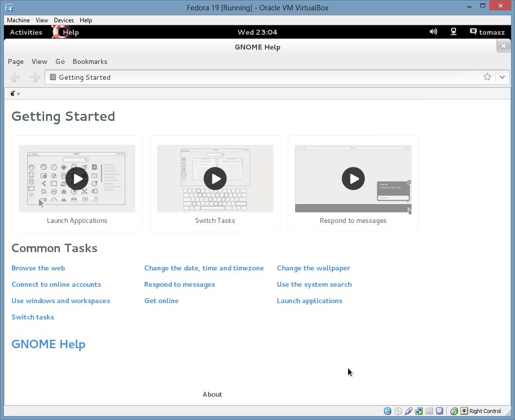This screenshot has width=515, height=420.
Task: Open Change the date, time and timezone link
Action: (x=204, y=268)
